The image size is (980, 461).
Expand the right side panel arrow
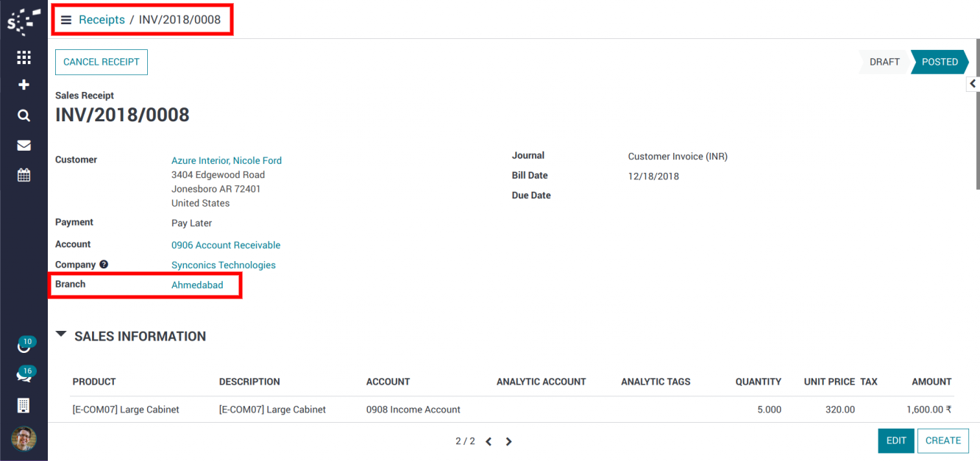tap(973, 84)
